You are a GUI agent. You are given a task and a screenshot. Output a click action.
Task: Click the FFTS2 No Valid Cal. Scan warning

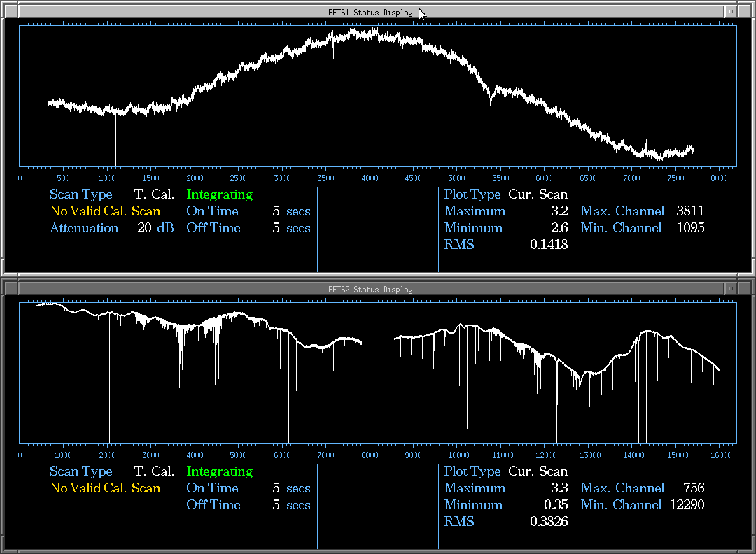(105, 488)
